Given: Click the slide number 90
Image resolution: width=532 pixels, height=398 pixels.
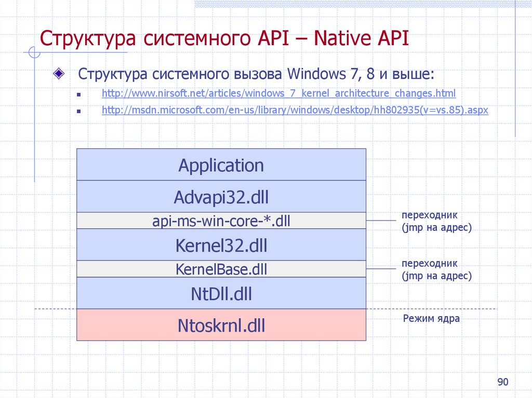Looking at the screenshot, I should (503, 382).
